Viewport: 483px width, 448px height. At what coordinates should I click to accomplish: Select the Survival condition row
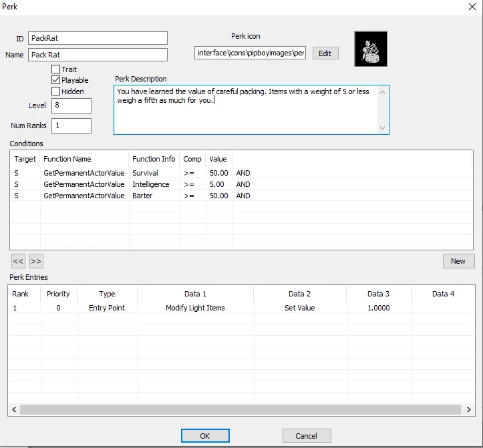(x=241, y=173)
